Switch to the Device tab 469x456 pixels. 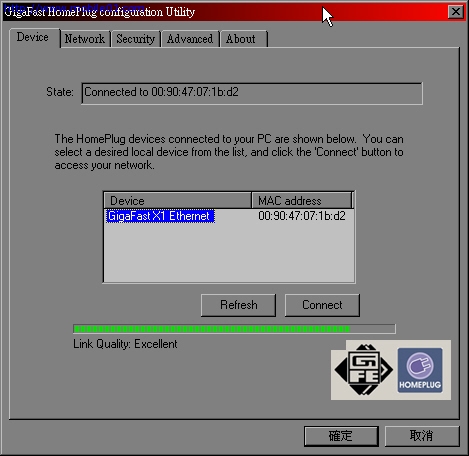point(35,38)
